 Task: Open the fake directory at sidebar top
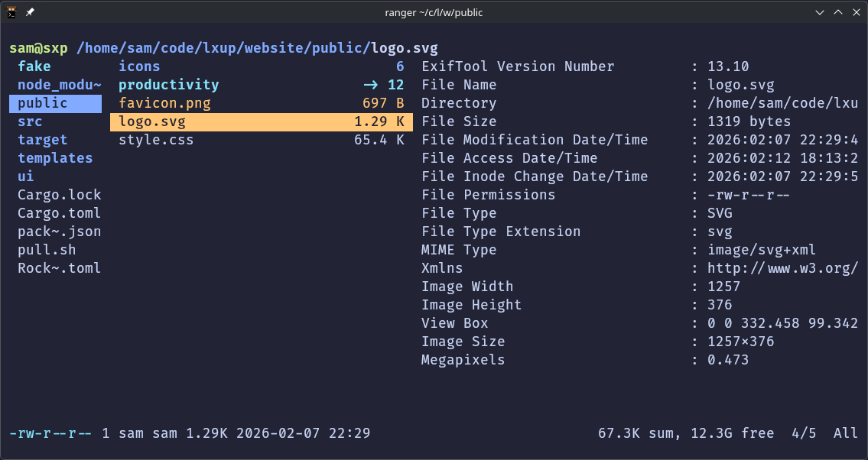[34, 66]
